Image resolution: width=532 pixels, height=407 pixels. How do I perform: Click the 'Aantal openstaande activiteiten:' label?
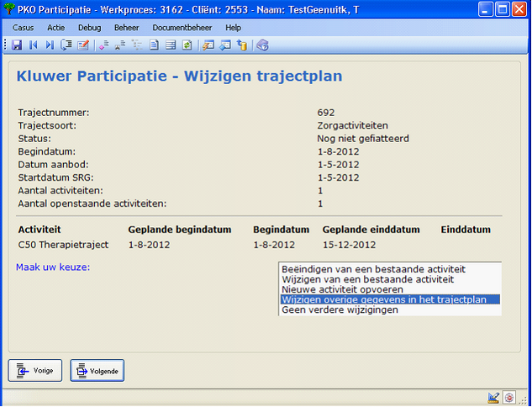[92, 204]
